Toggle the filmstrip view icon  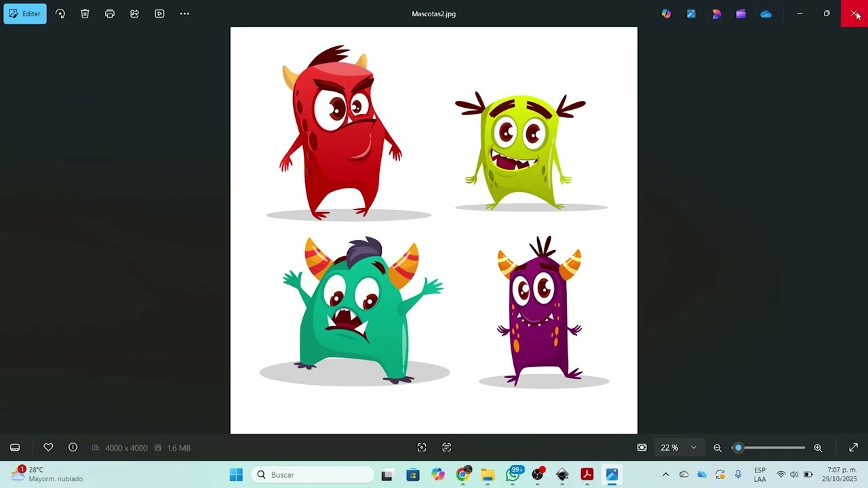tap(15, 447)
